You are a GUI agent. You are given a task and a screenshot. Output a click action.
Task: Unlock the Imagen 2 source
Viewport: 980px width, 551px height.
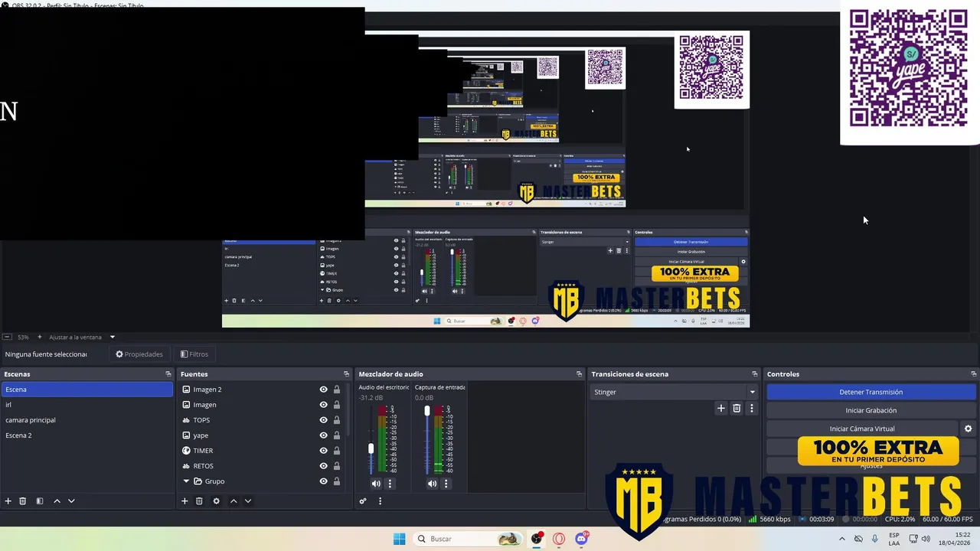coord(337,390)
